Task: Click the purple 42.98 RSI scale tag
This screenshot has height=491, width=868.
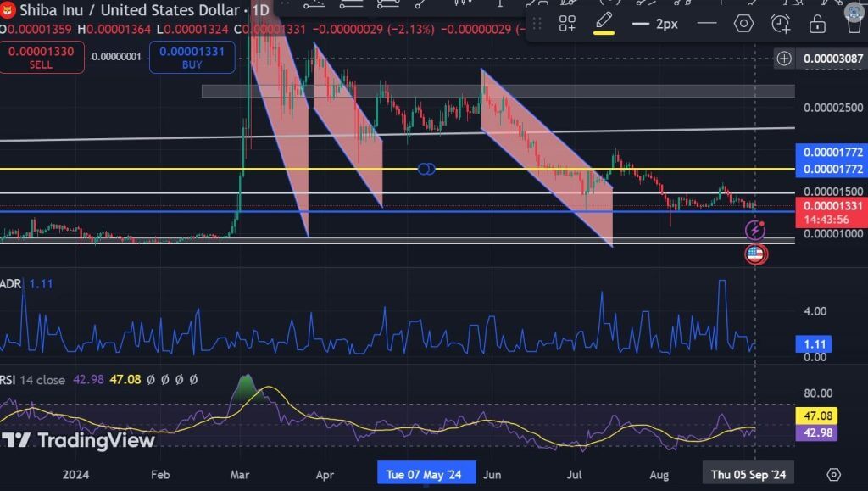Action: 817,432
